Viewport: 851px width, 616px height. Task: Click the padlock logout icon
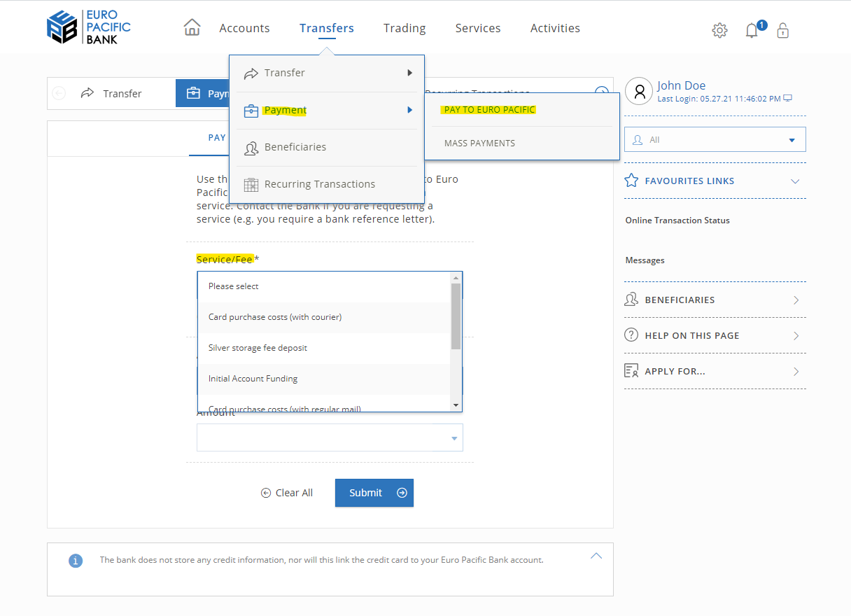783,30
